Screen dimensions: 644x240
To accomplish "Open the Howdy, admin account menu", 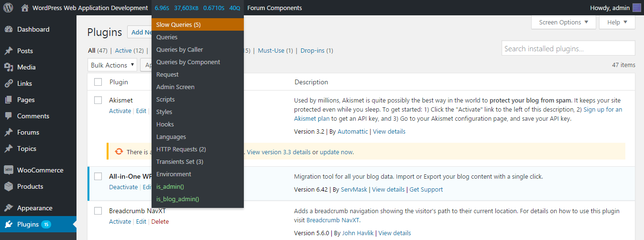I will point(616,8).
